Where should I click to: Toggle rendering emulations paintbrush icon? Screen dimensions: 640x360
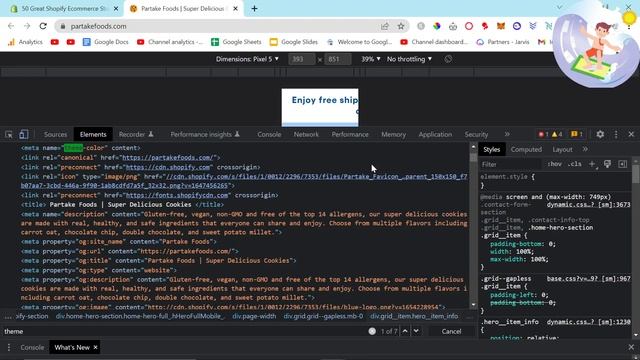[x=607, y=164]
